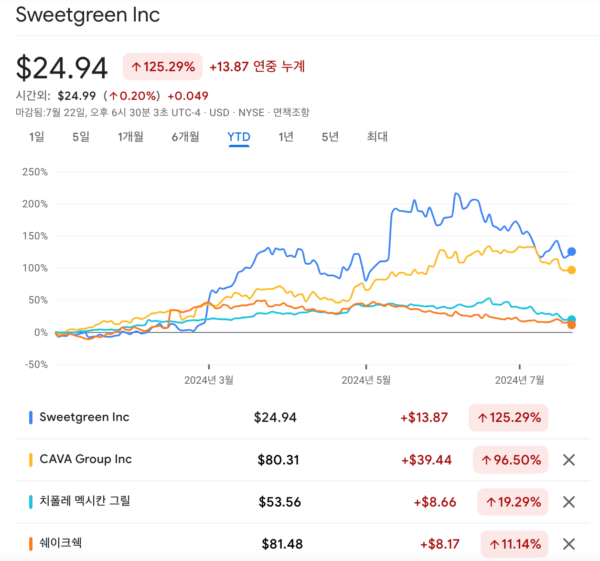Click the blue Sweetgreen line endpoint dot

572,252
